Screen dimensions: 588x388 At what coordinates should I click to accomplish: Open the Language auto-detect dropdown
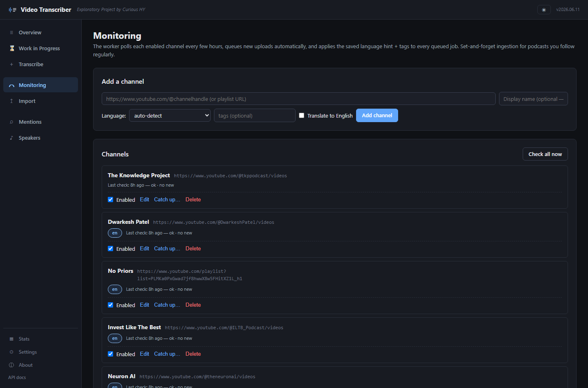(170, 116)
